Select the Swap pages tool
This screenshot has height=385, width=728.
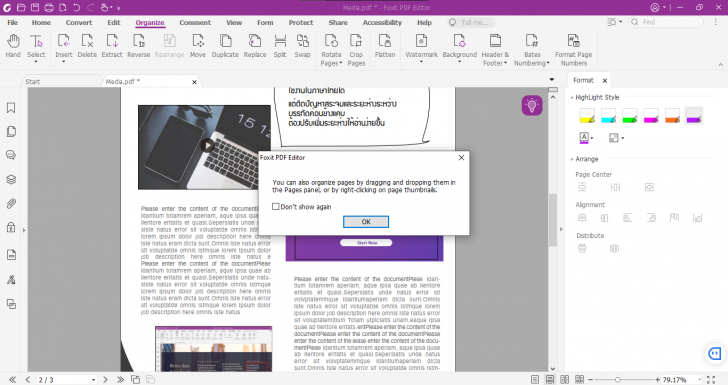tap(302, 46)
